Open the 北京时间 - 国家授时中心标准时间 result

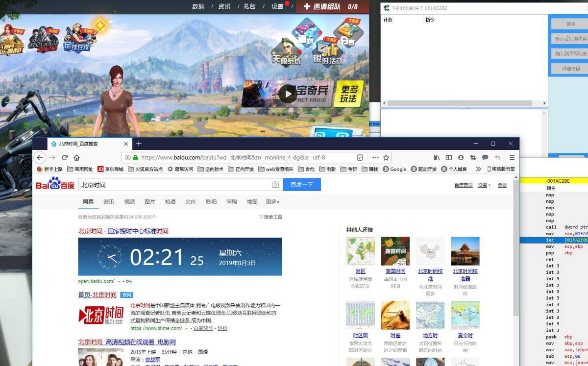click(123, 231)
